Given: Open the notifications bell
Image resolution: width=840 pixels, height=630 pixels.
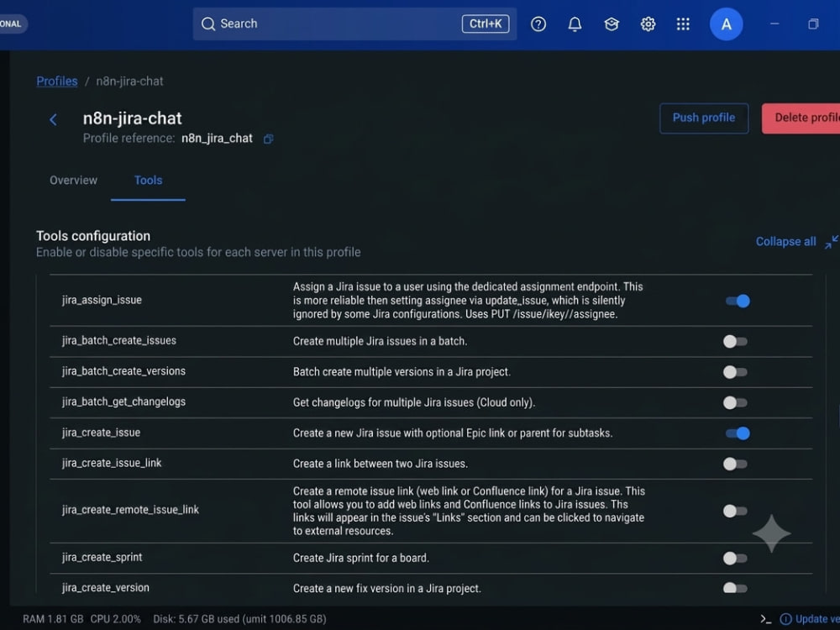Looking at the screenshot, I should [575, 24].
